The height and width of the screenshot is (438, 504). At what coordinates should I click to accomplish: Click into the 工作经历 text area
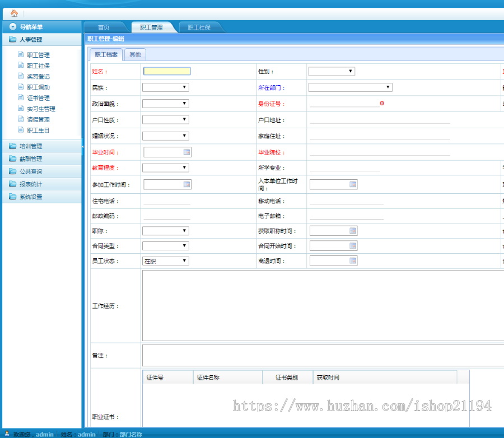pyautogui.click(x=323, y=305)
